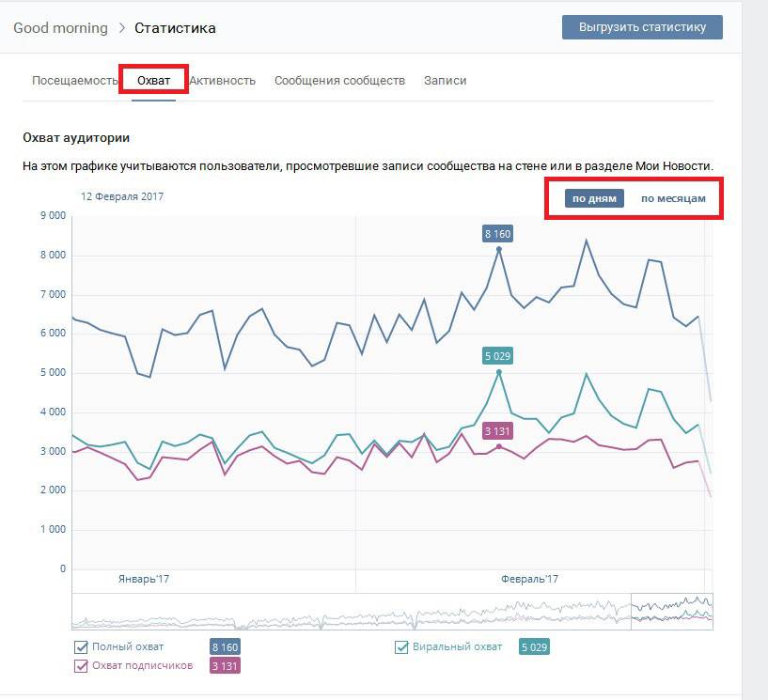
Task: Open the Активность tab
Action: click(x=223, y=81)
